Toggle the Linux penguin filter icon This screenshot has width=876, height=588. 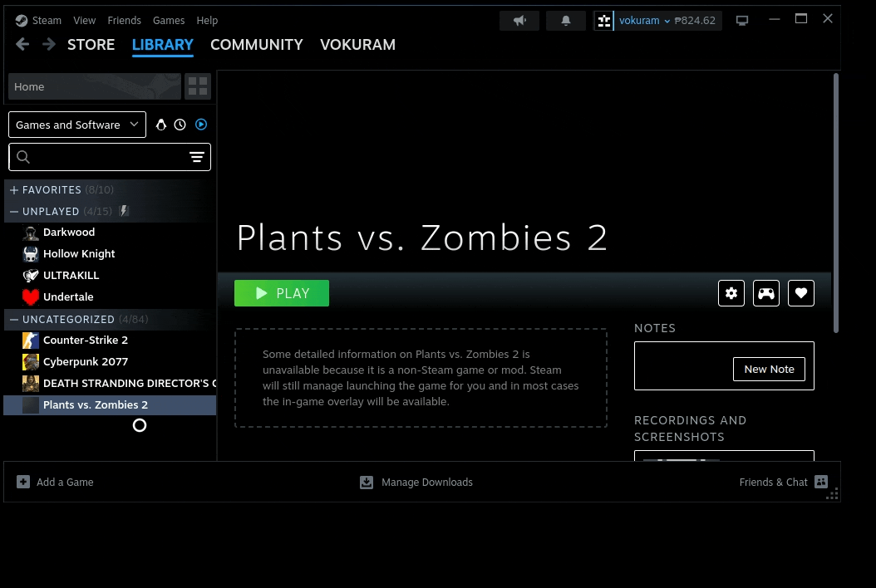click(161, 125)
